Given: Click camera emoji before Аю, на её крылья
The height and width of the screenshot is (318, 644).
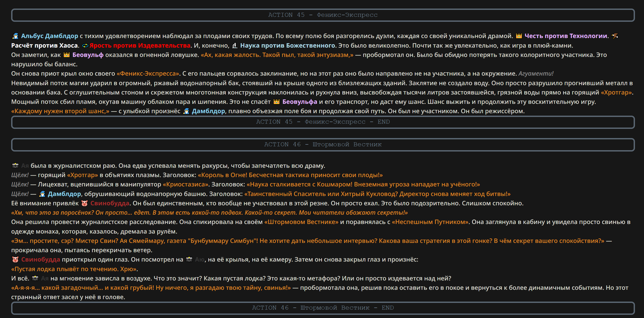Looking at the screenshot, I should pyautogui.click(x=189, y=260).
